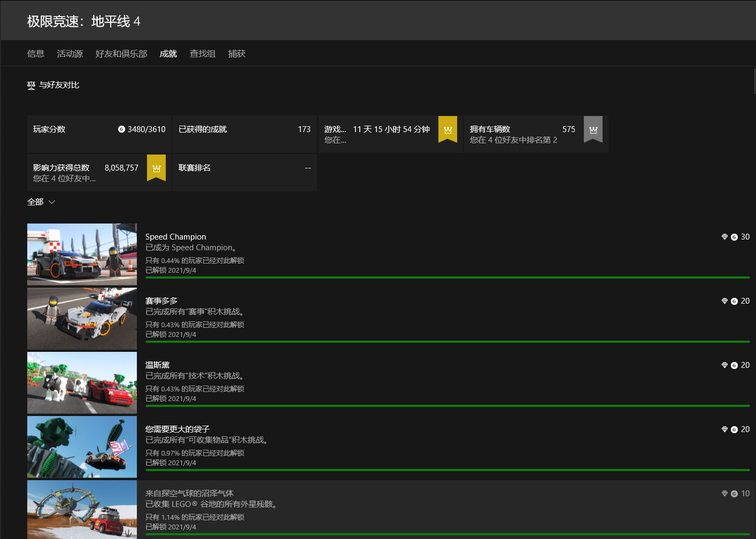This screenshot has height=539, width=756.
Task: Open the 联赛排名 stat card
Action: (x=245, y=173)
